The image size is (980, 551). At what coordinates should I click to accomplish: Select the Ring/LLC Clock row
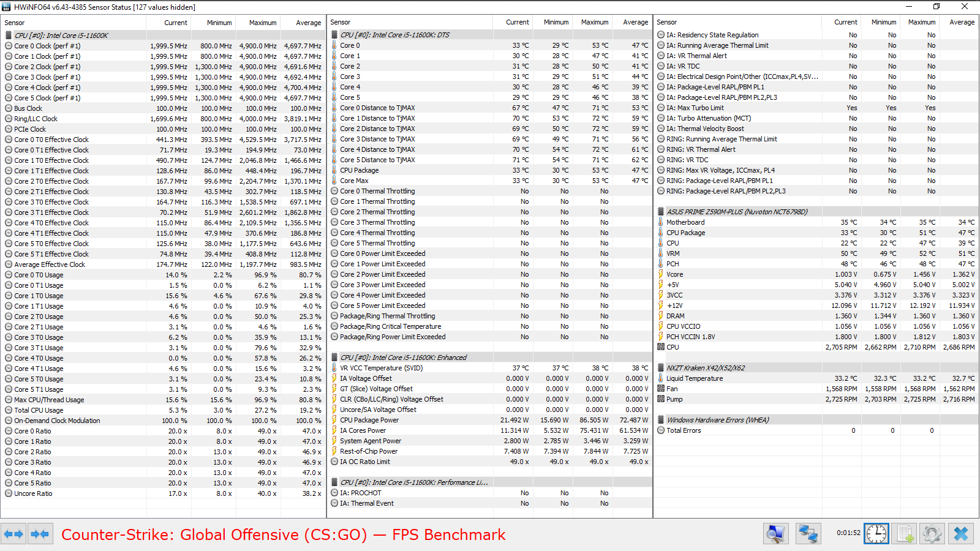pos(164,119)
